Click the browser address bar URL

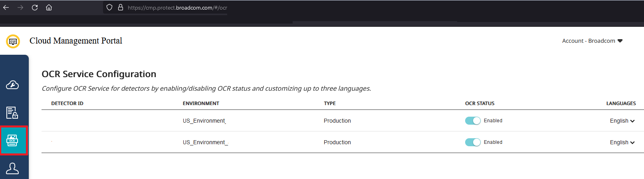pyautogui.click(x=177, y=8)
